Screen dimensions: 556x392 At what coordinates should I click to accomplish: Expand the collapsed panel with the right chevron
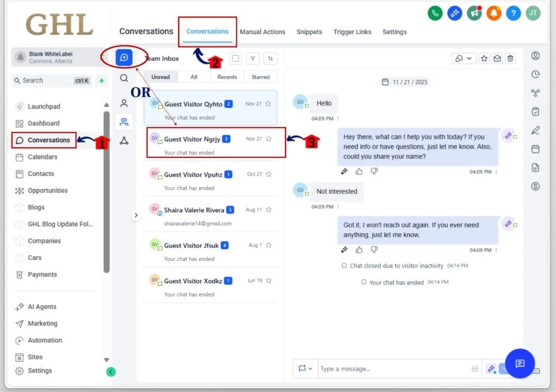[136, 214]
